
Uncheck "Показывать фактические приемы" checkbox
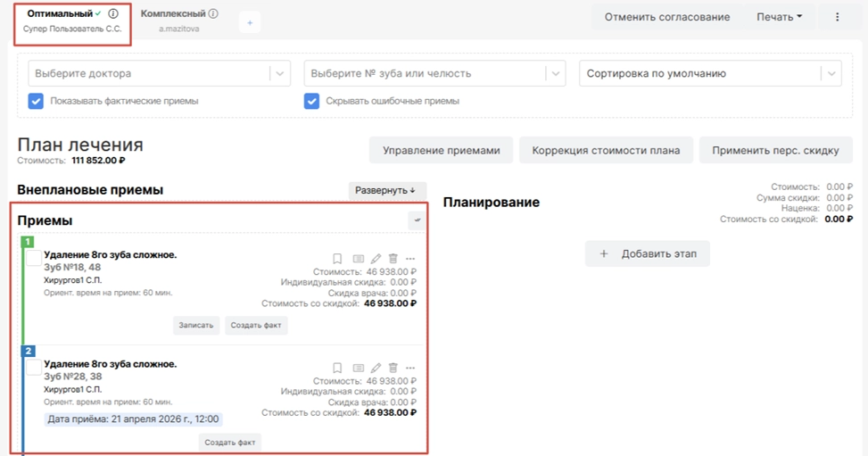36,101
